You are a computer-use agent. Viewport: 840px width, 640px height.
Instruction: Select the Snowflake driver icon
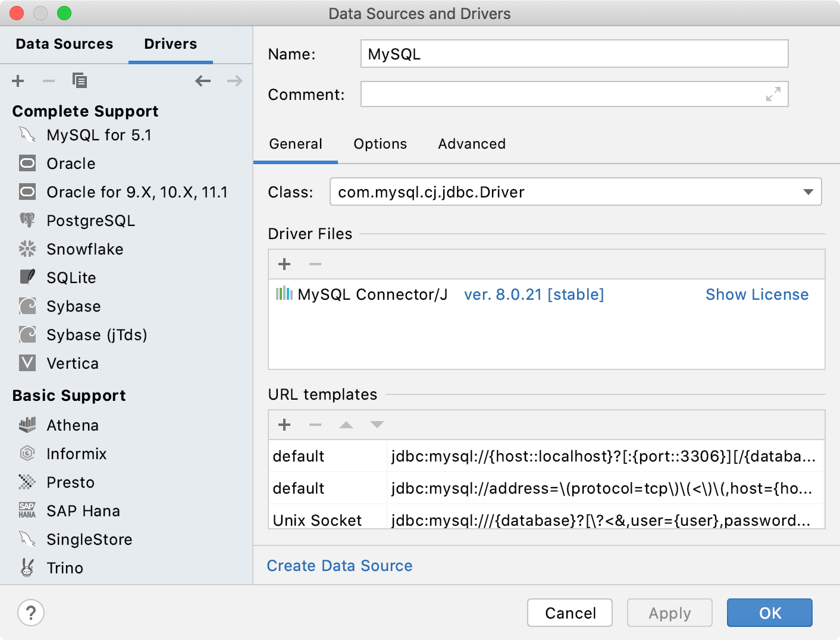tap(27, 249)
